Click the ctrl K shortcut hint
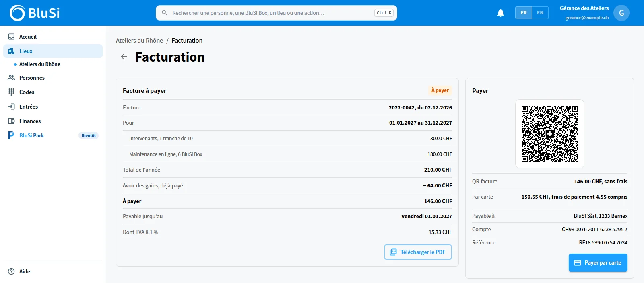 pos(384,13)
